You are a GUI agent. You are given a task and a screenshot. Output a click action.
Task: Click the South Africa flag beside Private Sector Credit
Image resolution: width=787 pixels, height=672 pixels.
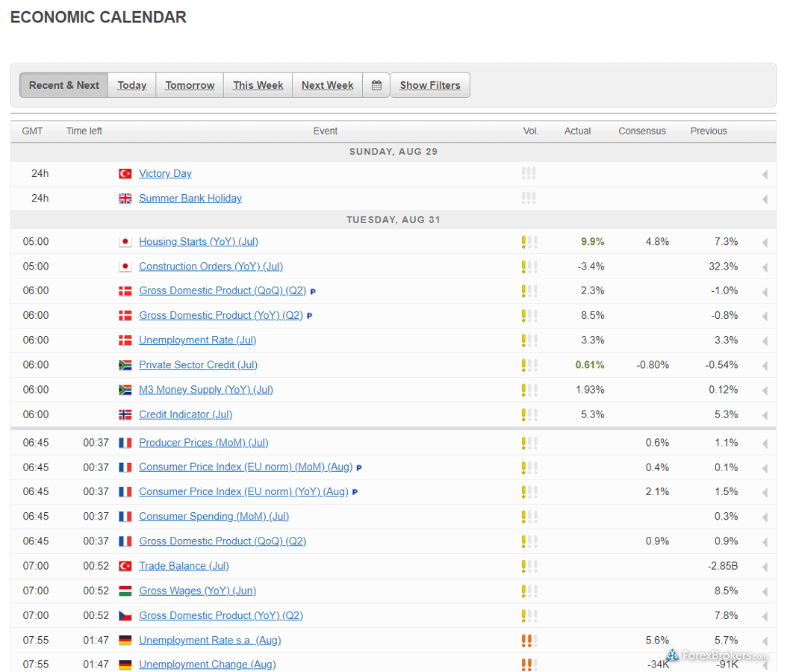click(125, 365)
